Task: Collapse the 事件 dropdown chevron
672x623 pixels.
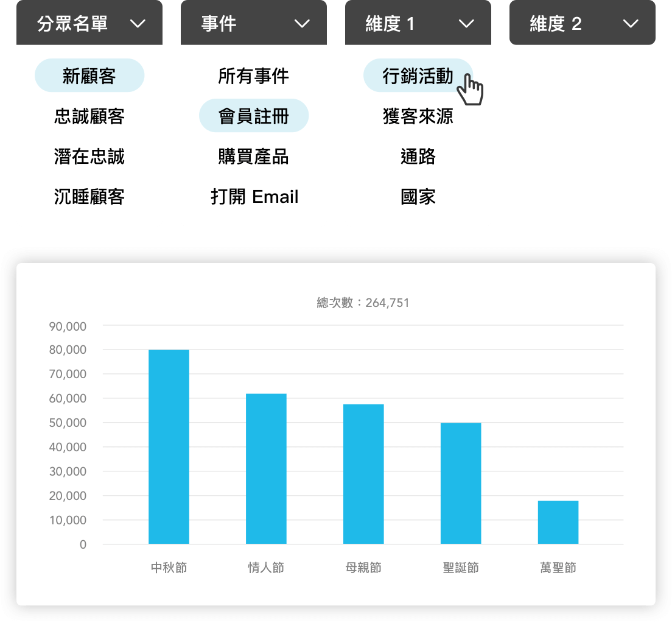Action: [302, 24]
